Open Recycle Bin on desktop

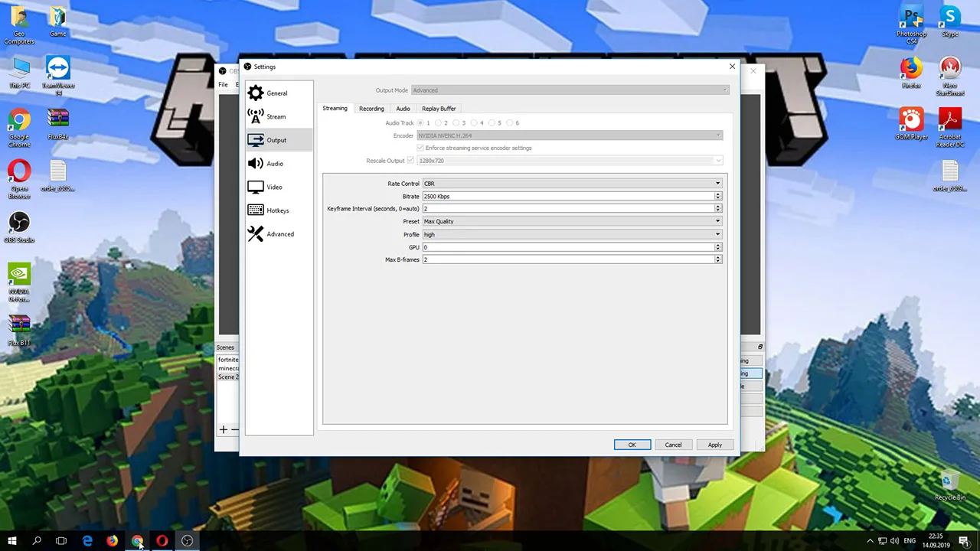(950, 486)
